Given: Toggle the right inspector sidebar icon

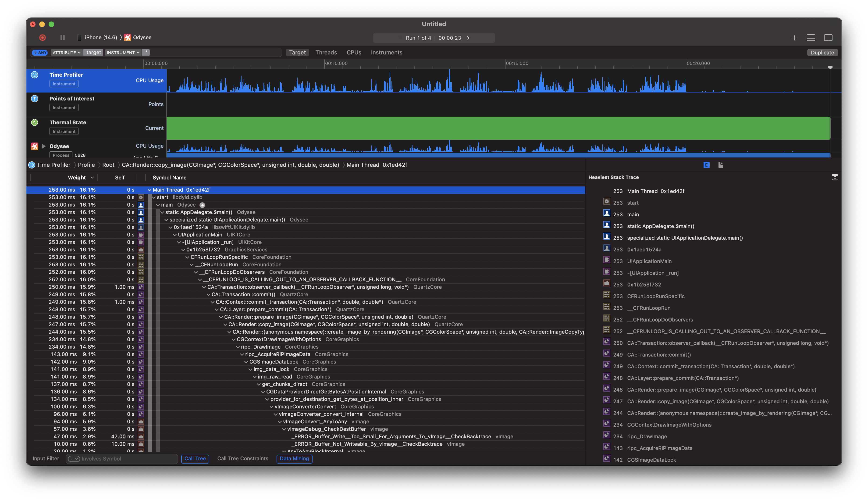Looking at the screenshot, I should [x=828, y=38].
